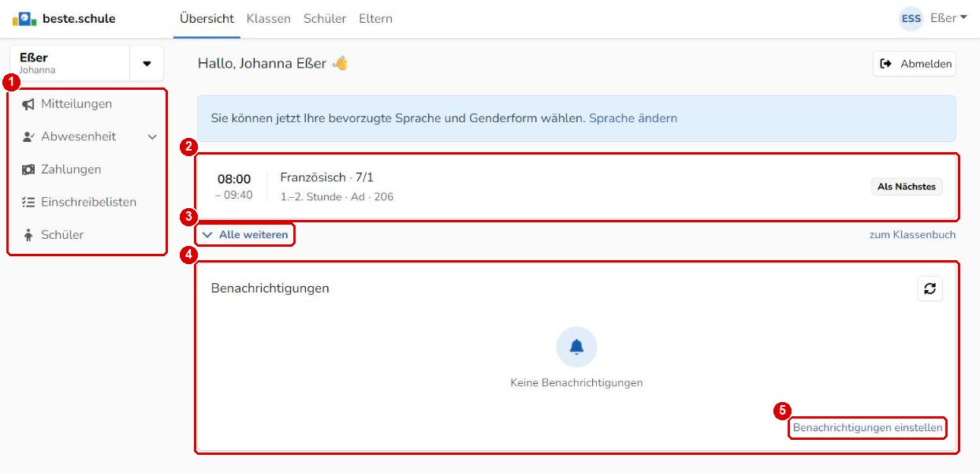The height and width of the screenshot is (473, 980).
Task: Click the Zahlungen money icon
Action: pyautogui.click(x=28, y=169)
